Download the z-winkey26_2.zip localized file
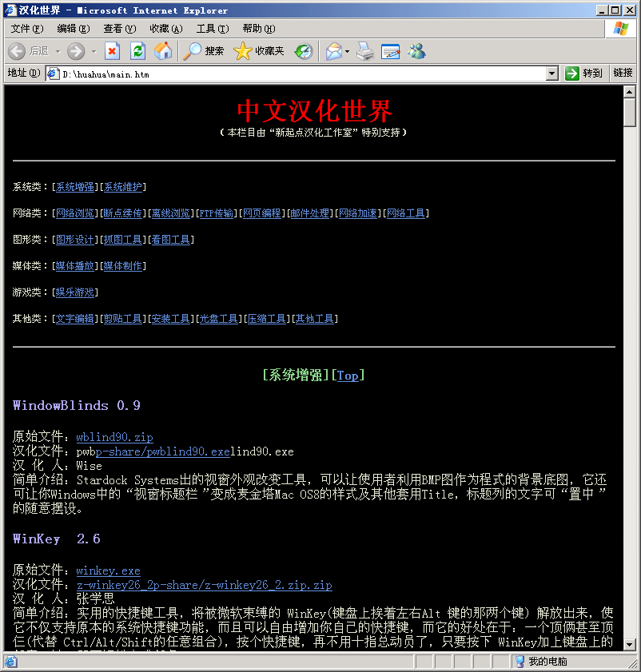Screen dimensions: 641x672 204,585
